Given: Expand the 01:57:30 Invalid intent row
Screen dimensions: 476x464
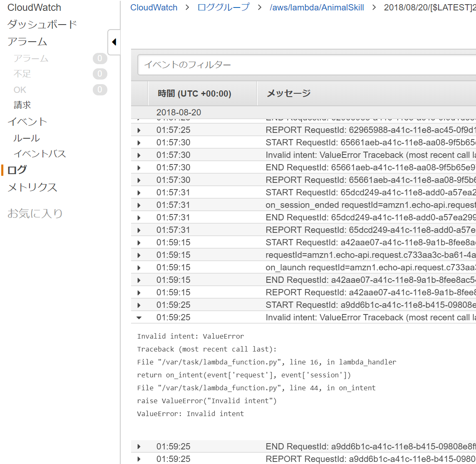Looking at the screenshot, I should [x=139, y=155].
